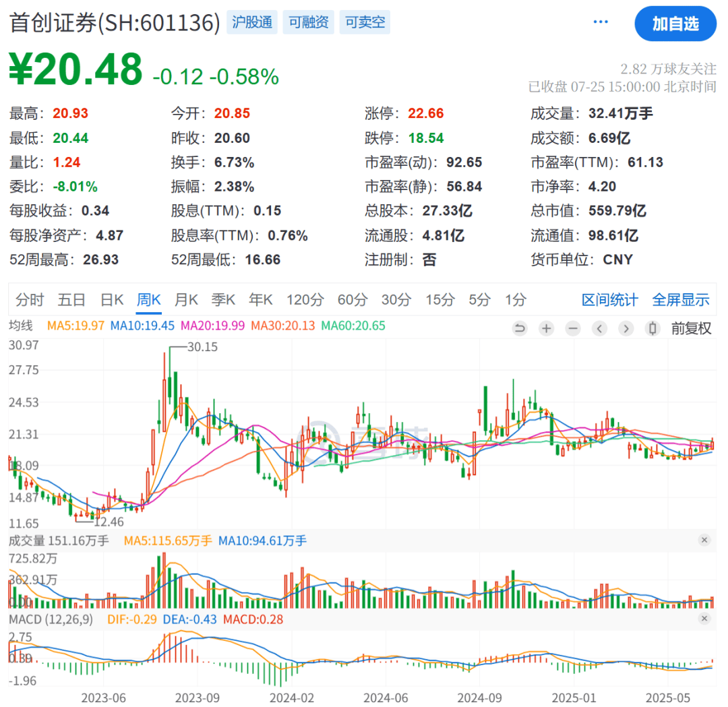Switch to the 周K chart tab
The width and height of the screenshot is (728, 707).
(148, 300)
